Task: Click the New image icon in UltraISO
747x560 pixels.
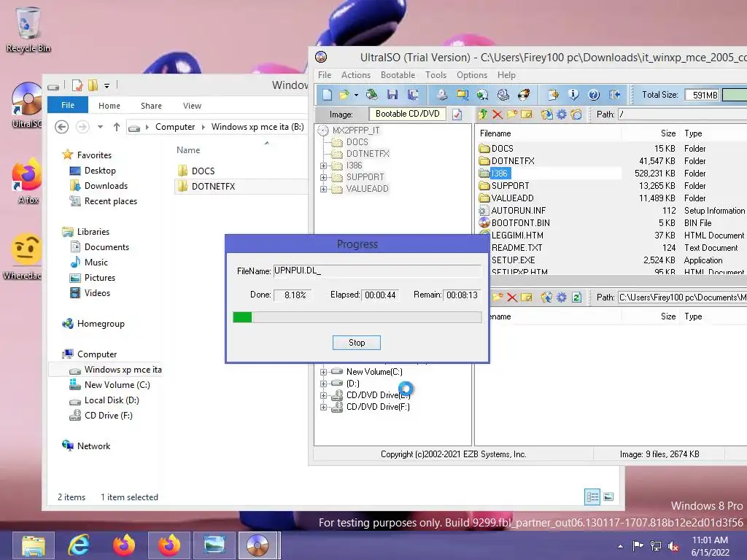Action: tap(327, 95)
